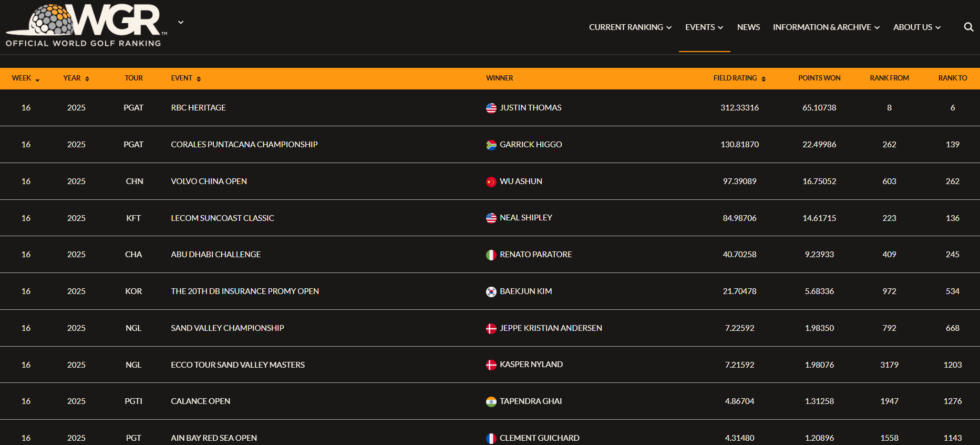980x445 pixels.
Task: Click the Winner column header
Action: (x=499, y=78)
